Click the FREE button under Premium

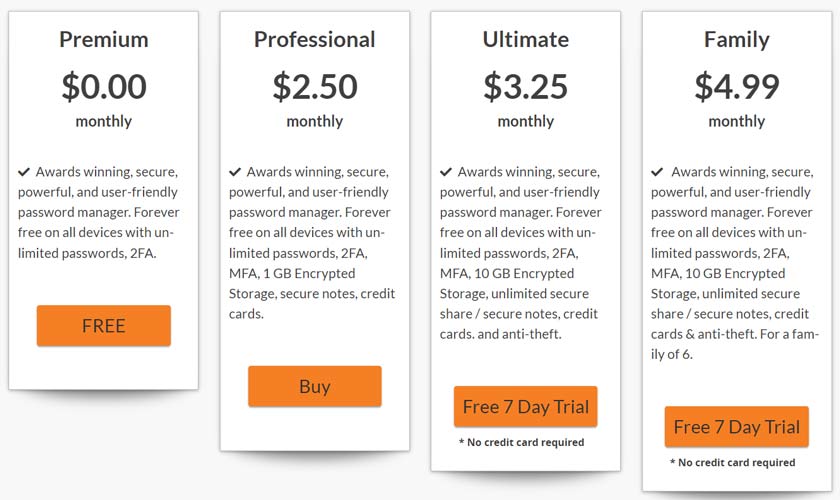coord(104,326)
